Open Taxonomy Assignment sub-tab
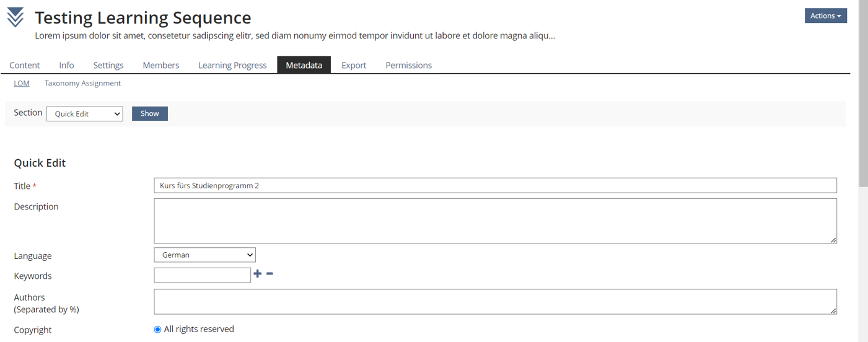This screenshot has height=342, width=868. tap(82, 83)
